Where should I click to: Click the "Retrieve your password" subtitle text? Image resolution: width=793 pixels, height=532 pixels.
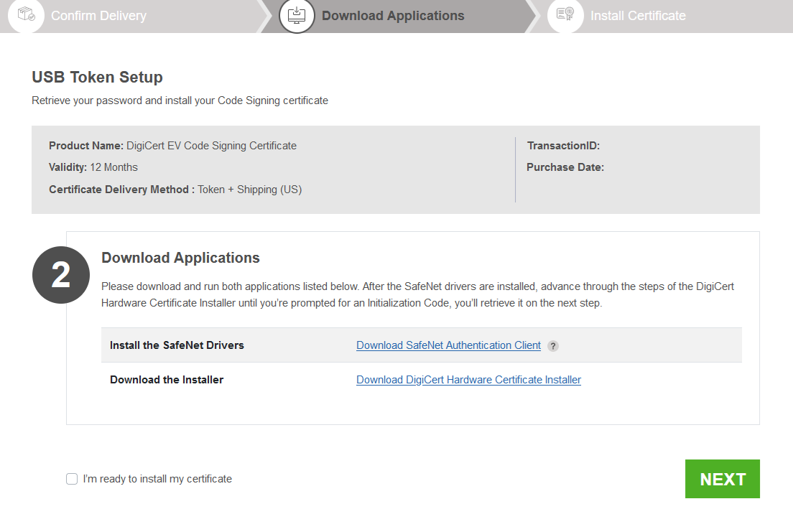pos(180,101)
